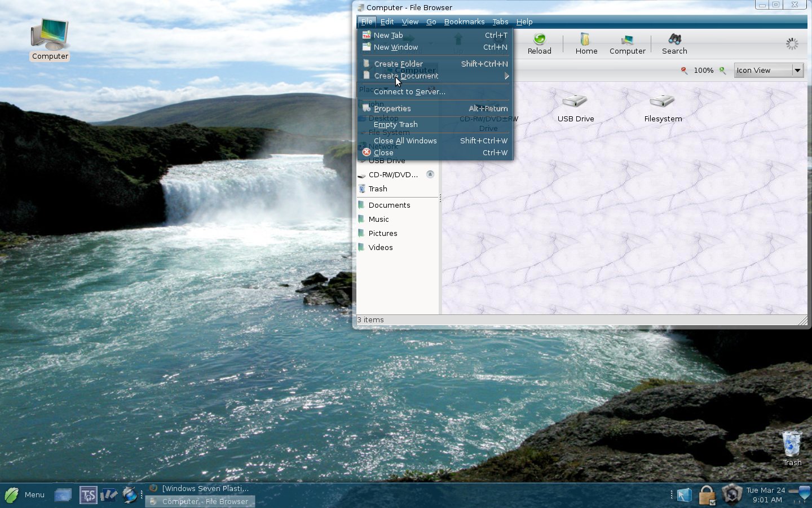
Task: Select CD-RW/DVD... entry in sidebar
Action: (x=393, y=174)
